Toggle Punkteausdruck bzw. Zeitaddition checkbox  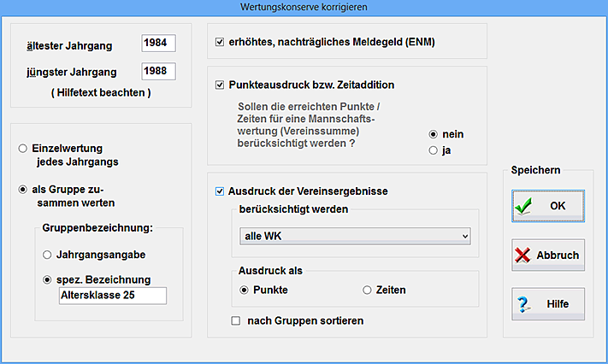point(220,85)
